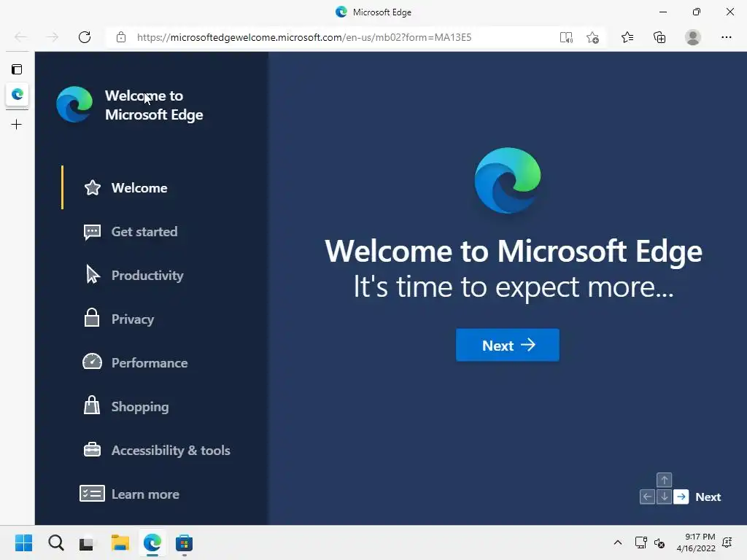Show hidden tray icons chevron
The height and width of the screenshot is (560, 747).
point(618,542)
